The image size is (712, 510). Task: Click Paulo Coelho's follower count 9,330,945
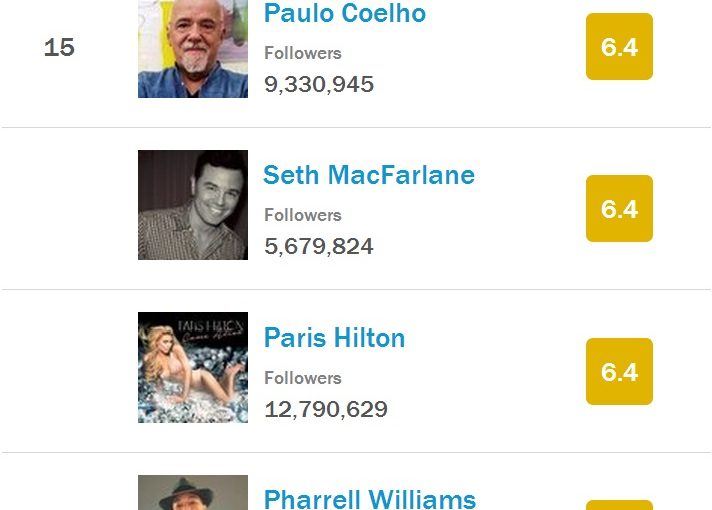[319, 84]
